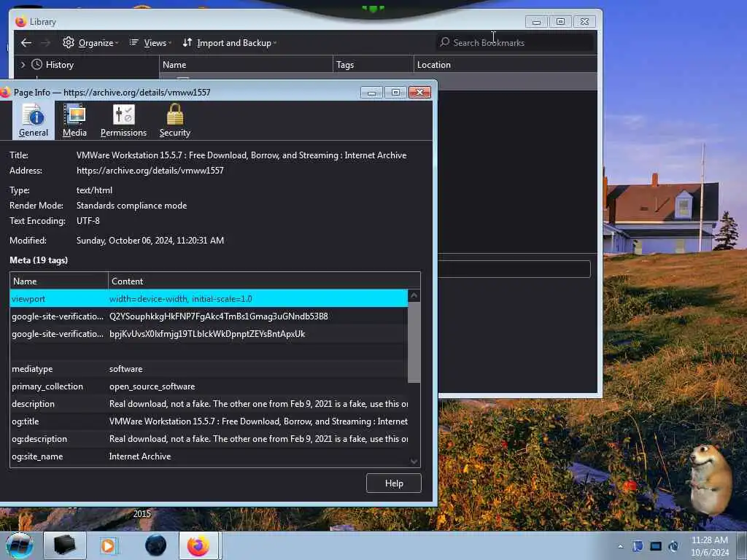Open the taskbar clock and date
Viewport: 747px width, 560px height.
709,546
